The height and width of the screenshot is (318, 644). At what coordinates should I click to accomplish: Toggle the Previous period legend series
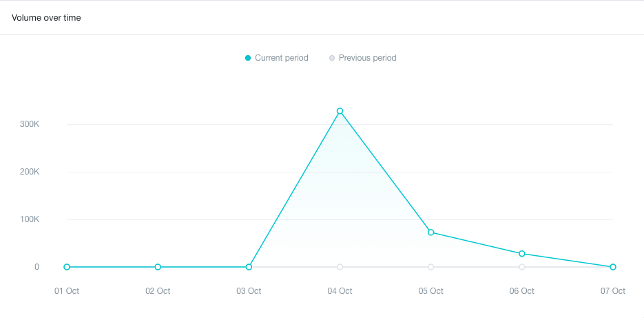click(363, 58)
